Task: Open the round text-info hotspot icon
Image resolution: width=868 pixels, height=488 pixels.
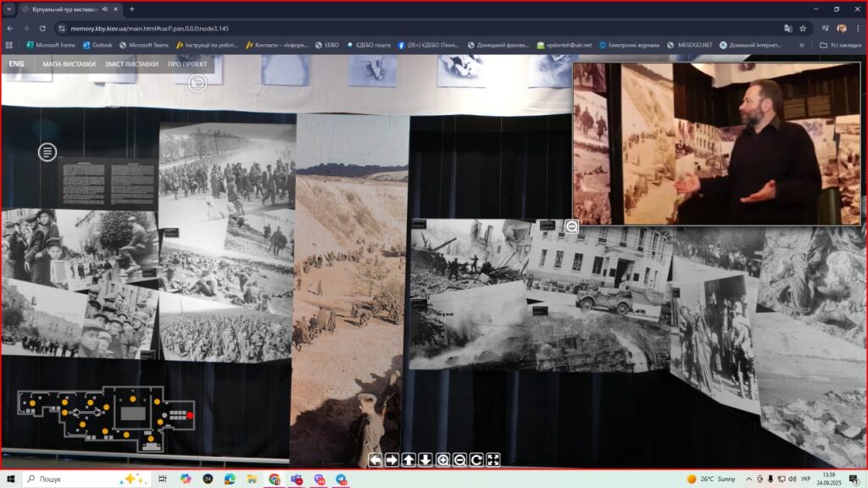Action: [x=47, y=152]
